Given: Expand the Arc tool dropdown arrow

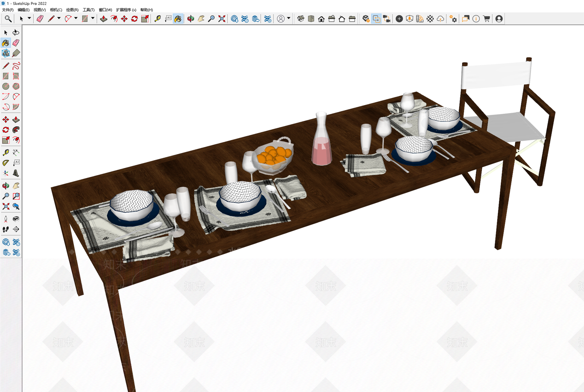Looking at the screenshot, I should pyautogui.click(x=76, y=18).
